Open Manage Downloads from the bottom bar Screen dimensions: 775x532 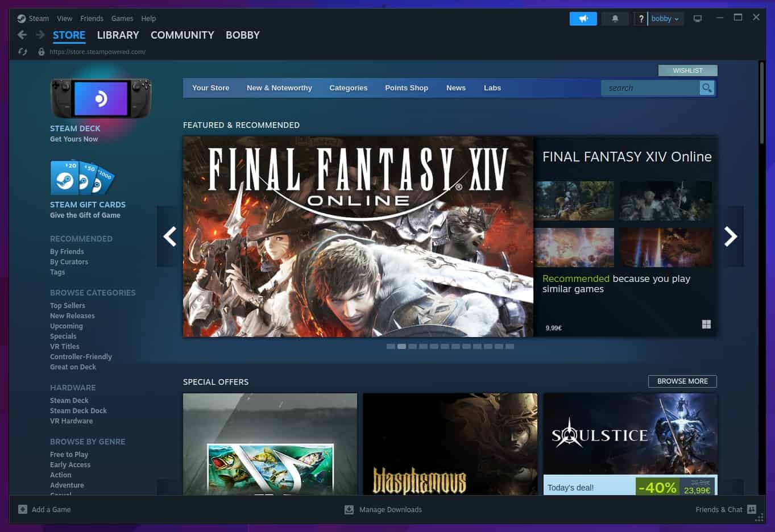click(x=383, y=509)
